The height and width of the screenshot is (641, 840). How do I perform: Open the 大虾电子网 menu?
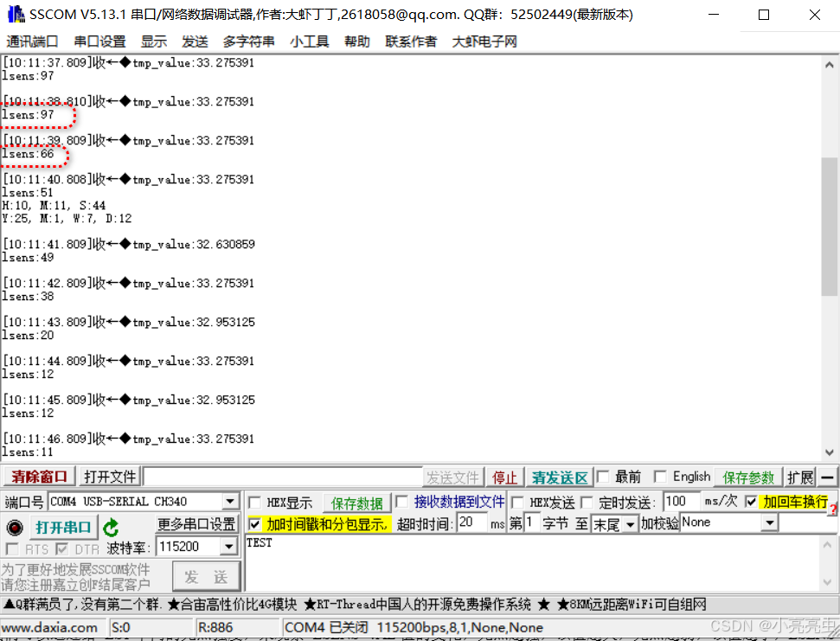pyautogui.click(x=484, y=42)
